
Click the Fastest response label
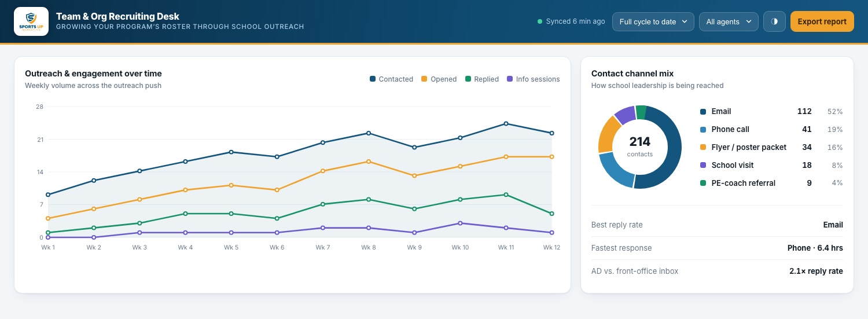click(621, 248)
